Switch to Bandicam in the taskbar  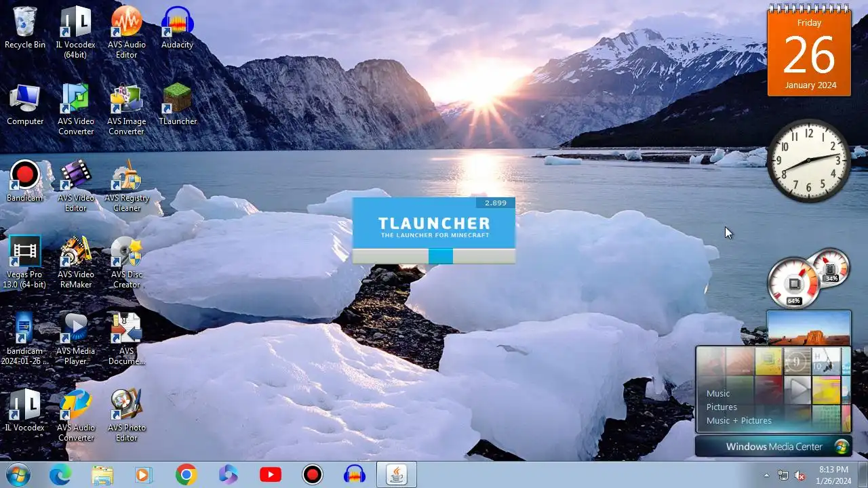313,475
